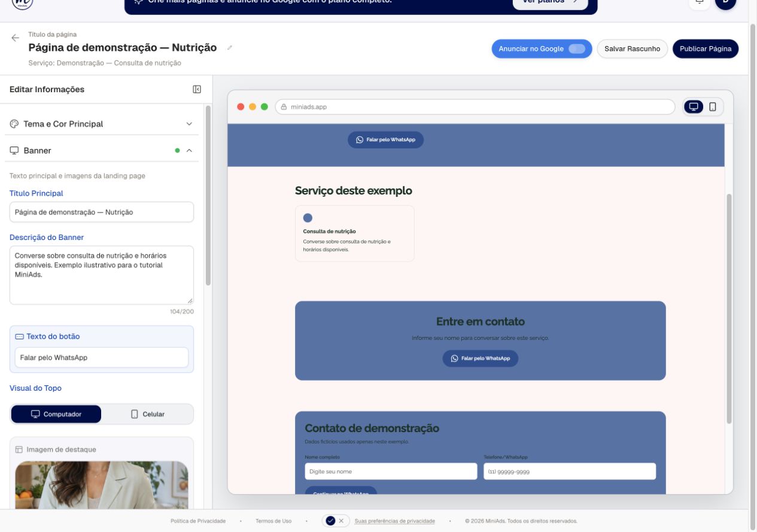This screenshot has height=532, width=757.
Task: Click yellow dot in preview window
Action: pos(253,107)
